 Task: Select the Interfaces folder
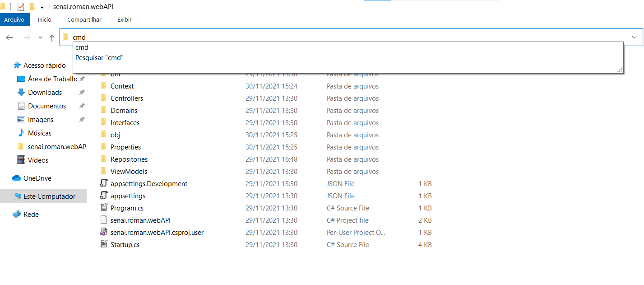pyautogui.click(x=125, y=123)
